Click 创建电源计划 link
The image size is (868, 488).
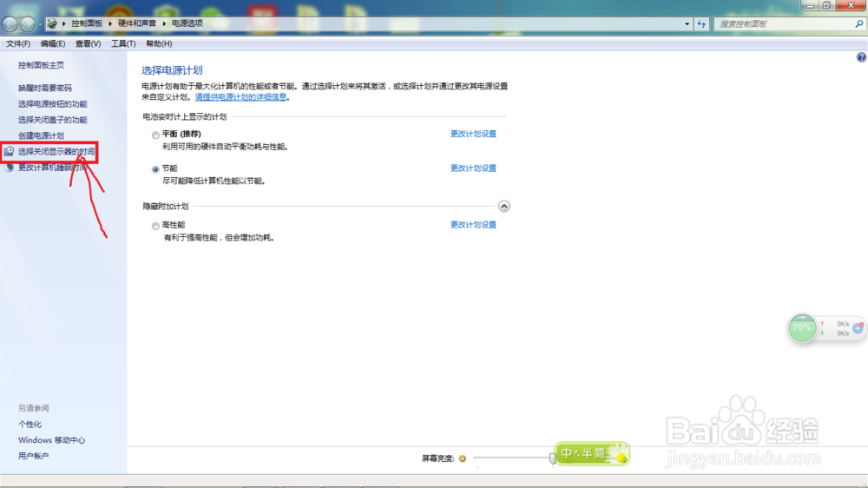[41, 135]
